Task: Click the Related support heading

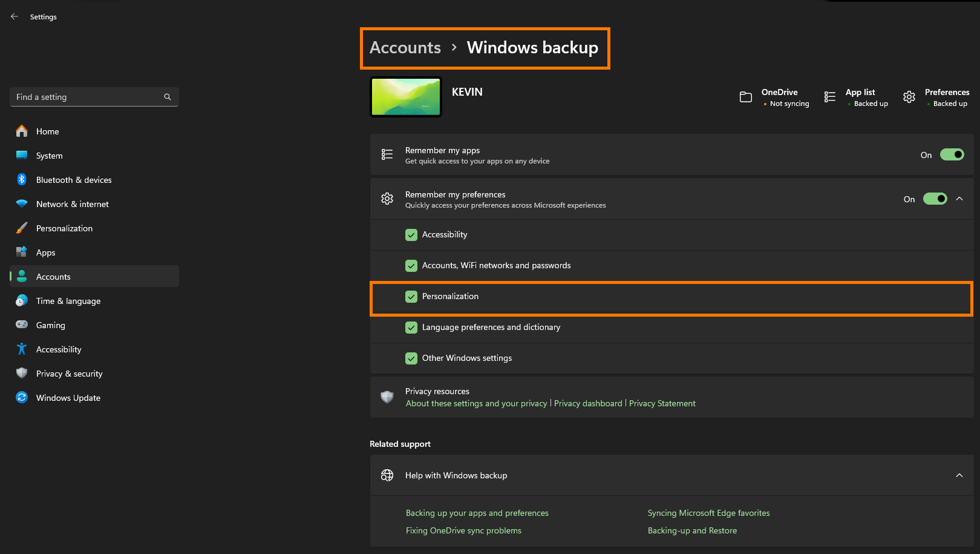Action: pos(400,444)
